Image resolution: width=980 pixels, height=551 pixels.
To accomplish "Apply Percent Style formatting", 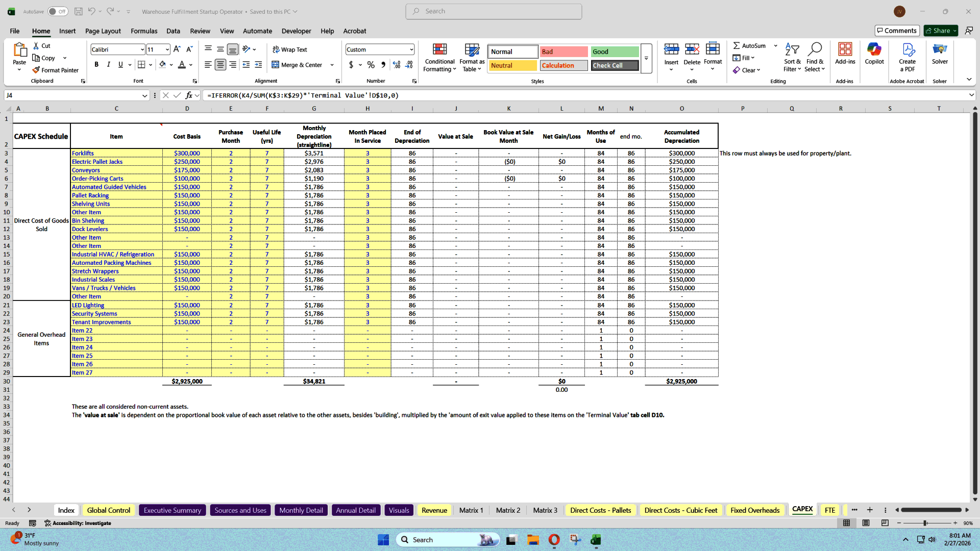I will point(371,65).
